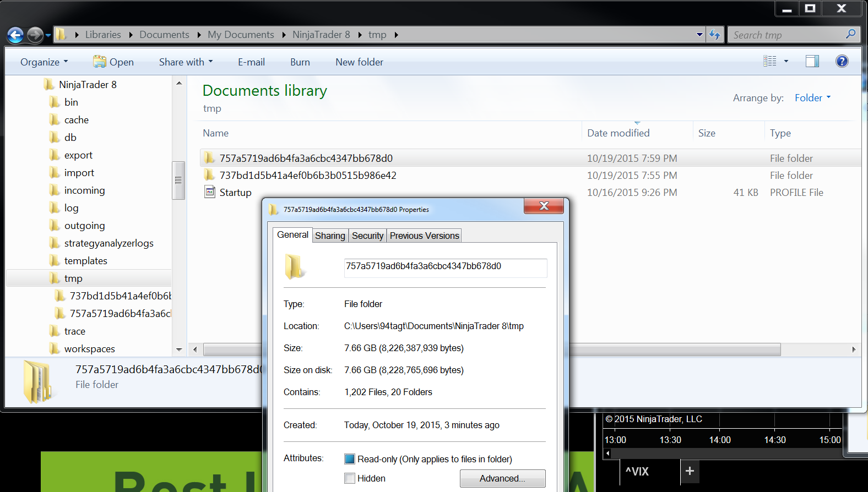This screenshot has width=868, height=492.
Task: Toggle the Hidden attribute checkbox
Action: pyautogui.click(x=349, y=478)
